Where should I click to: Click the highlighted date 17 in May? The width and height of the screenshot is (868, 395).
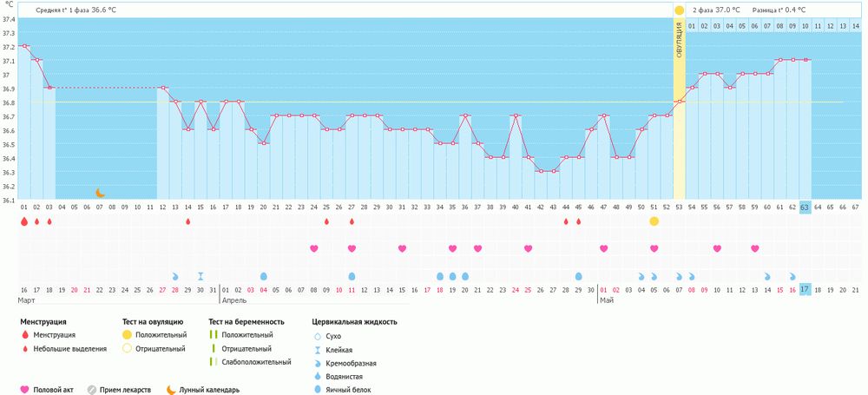coord(805,289)
